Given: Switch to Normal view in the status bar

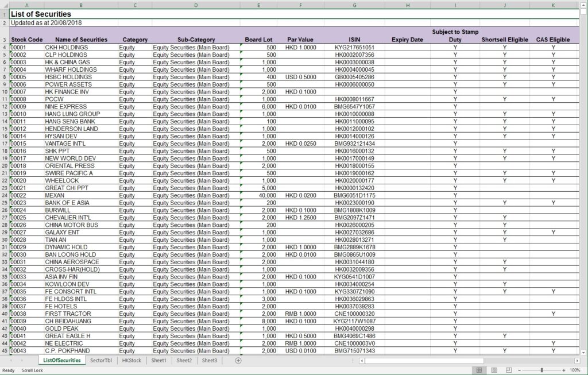Looking at the screenshot, I should coord(479,370).
